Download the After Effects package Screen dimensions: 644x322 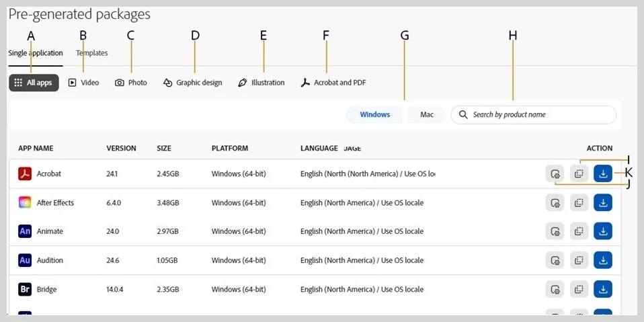[x=603, y=202]
